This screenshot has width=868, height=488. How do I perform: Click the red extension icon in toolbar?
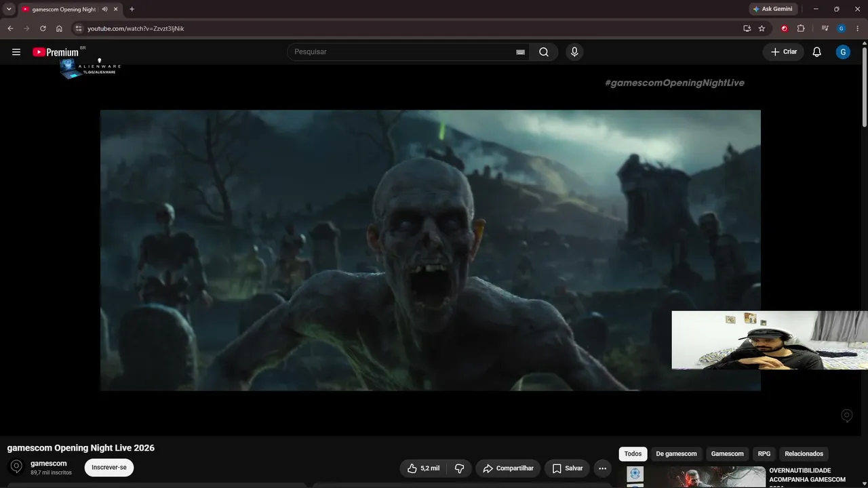pos(785,28)
